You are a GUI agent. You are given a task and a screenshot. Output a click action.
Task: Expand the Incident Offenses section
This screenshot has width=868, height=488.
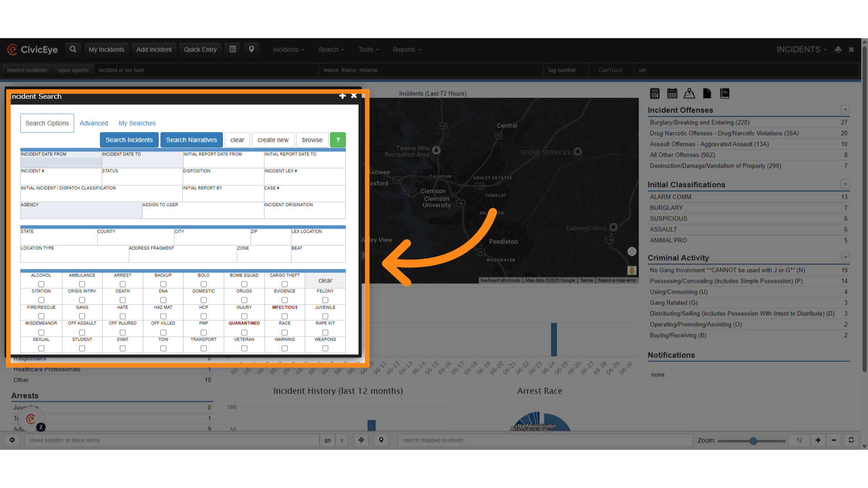tap(845, 109)
